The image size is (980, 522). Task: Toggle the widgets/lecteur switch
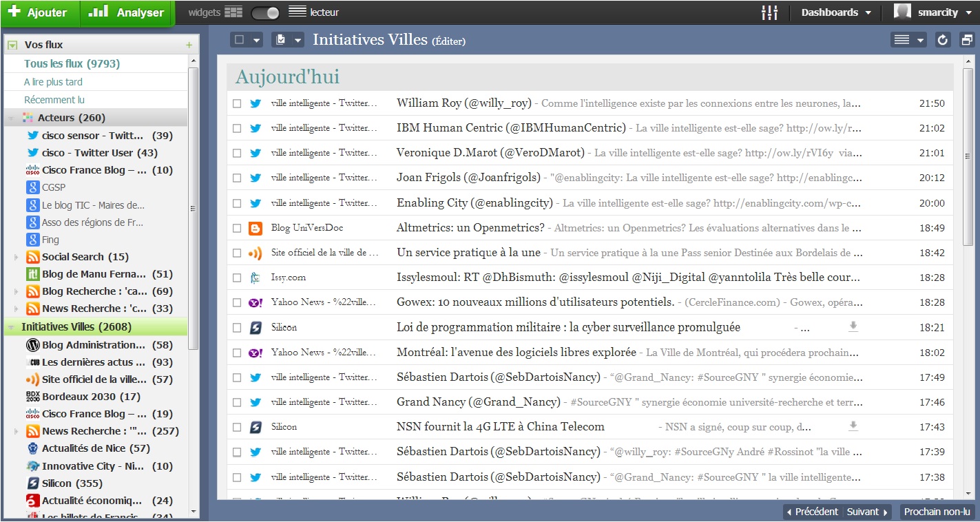[x=265, y=12]
